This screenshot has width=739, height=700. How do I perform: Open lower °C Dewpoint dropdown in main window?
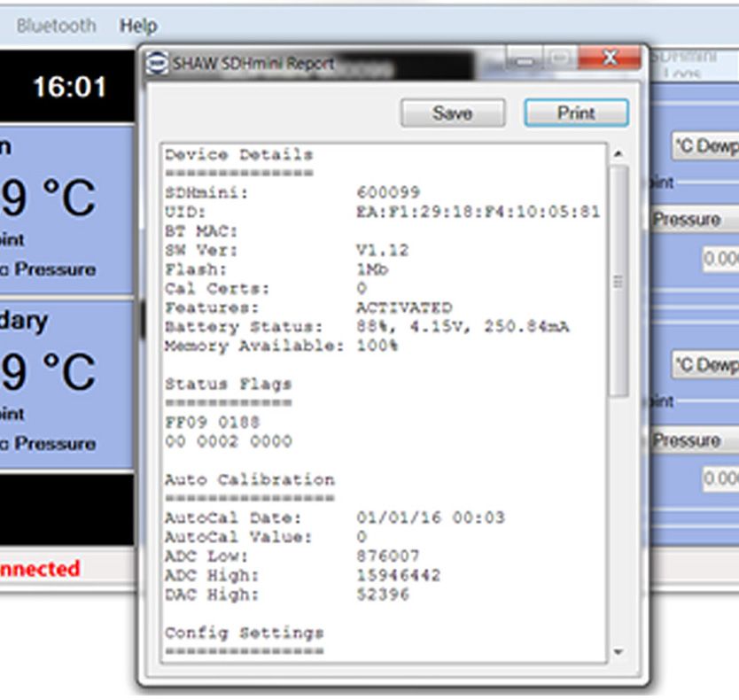[x=705, y=364]
